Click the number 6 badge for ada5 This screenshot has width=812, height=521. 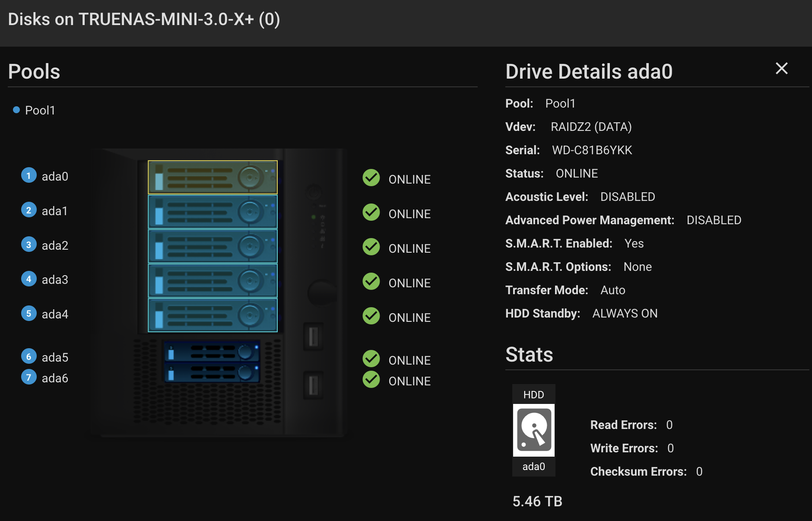[x=29, y=356]
